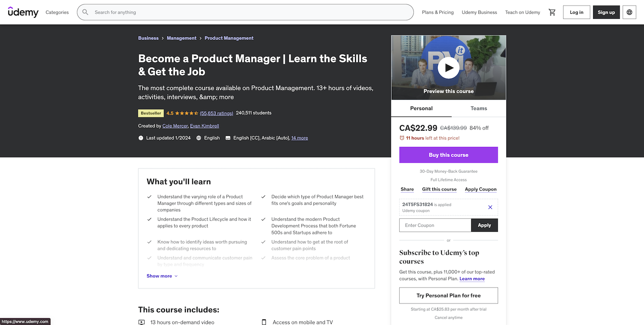Click closed captions icon beside English [CC]
Image resolution: width=644 pixels, height=325 pixels.
click(228, 138)
